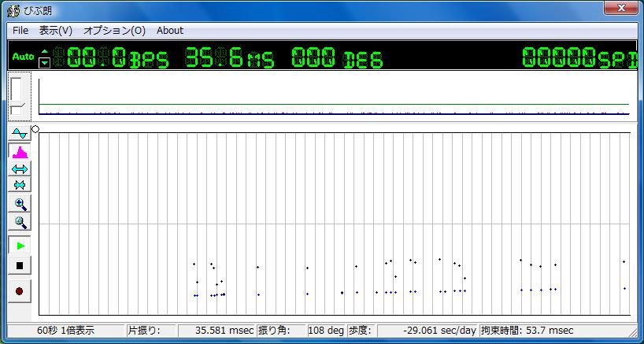The image size is (644, 344).
Task: Click the 60秒 1倍表示 status text
Action: (x=65, y=331)
